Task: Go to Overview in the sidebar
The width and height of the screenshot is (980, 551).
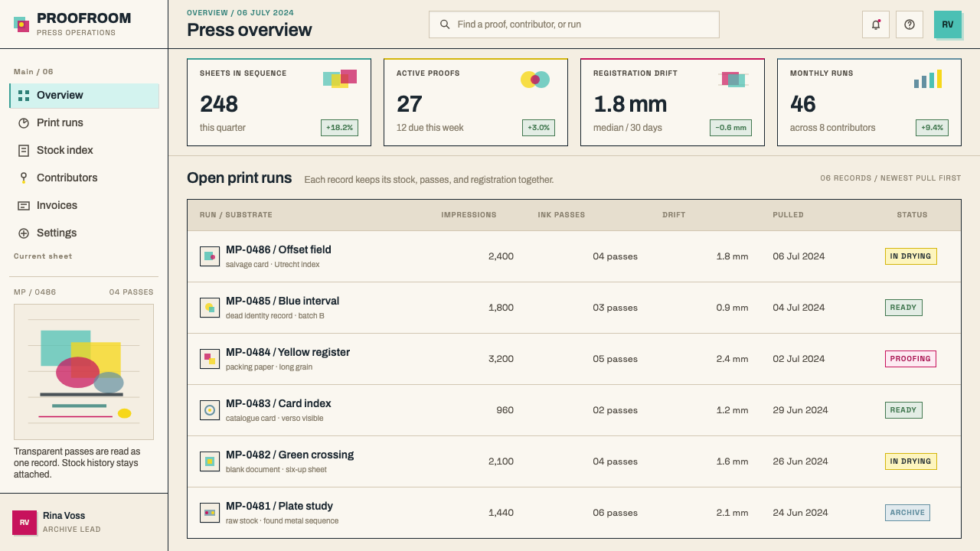Action: (84, 96)
